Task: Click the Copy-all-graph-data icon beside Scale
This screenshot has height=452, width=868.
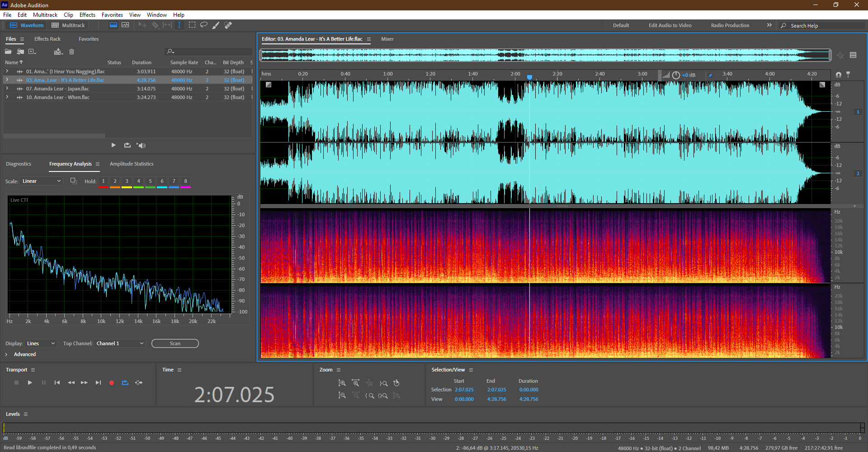Action: click(x=73, y=181)
